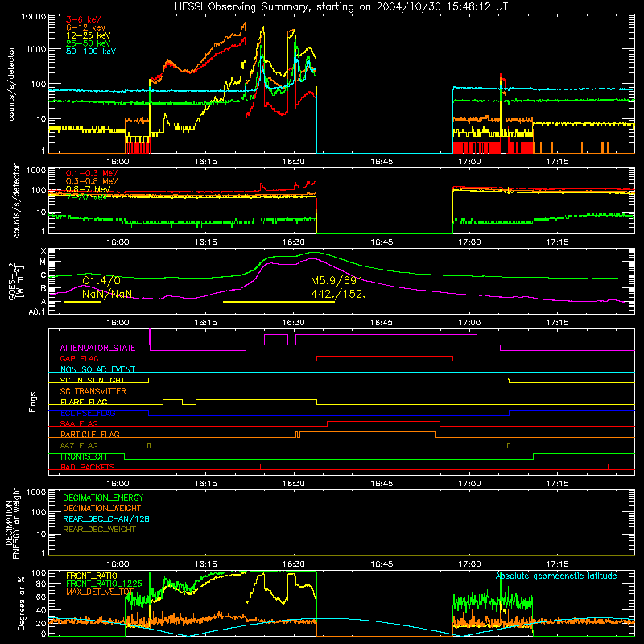Select the M5.9 flare yellow duration bar
The width and height of the screenshot is (644, 644).
pos(279,302)
